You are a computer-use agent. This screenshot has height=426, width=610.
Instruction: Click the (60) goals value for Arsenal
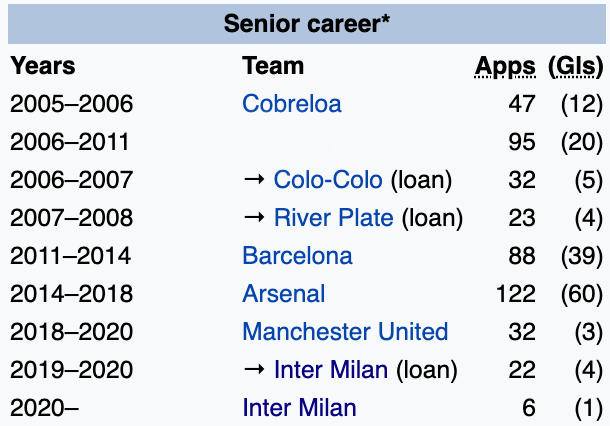[x=578, y=294]
